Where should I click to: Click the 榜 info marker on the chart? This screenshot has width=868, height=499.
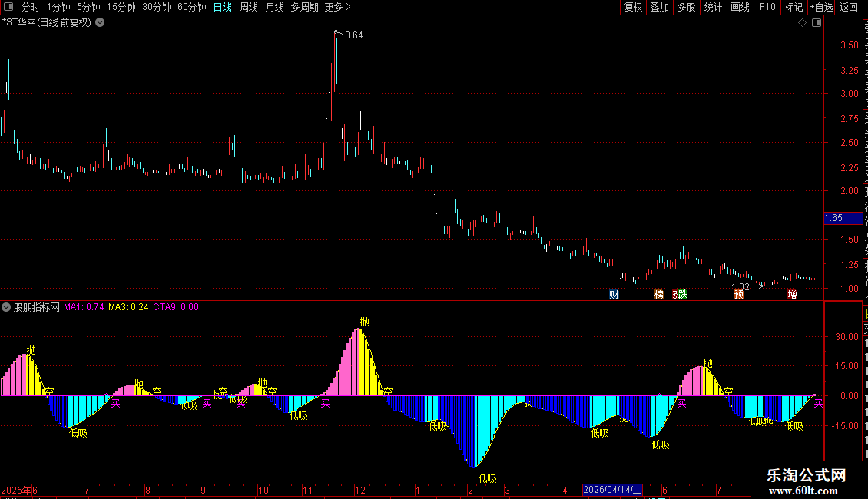(659, 294)
